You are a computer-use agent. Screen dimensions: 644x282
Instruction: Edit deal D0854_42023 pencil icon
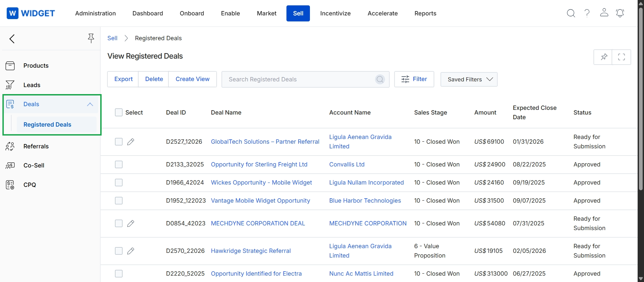tap(131, 223)
